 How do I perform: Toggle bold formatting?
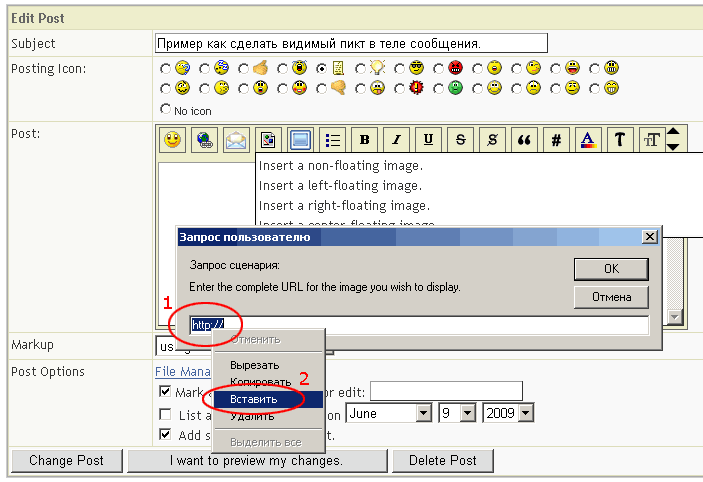[x=365, y=140]
